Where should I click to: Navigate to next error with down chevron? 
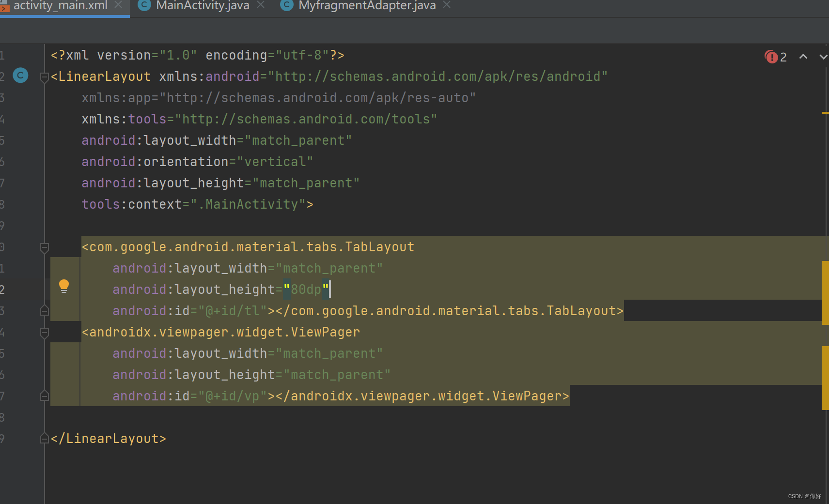coord(823,57)
